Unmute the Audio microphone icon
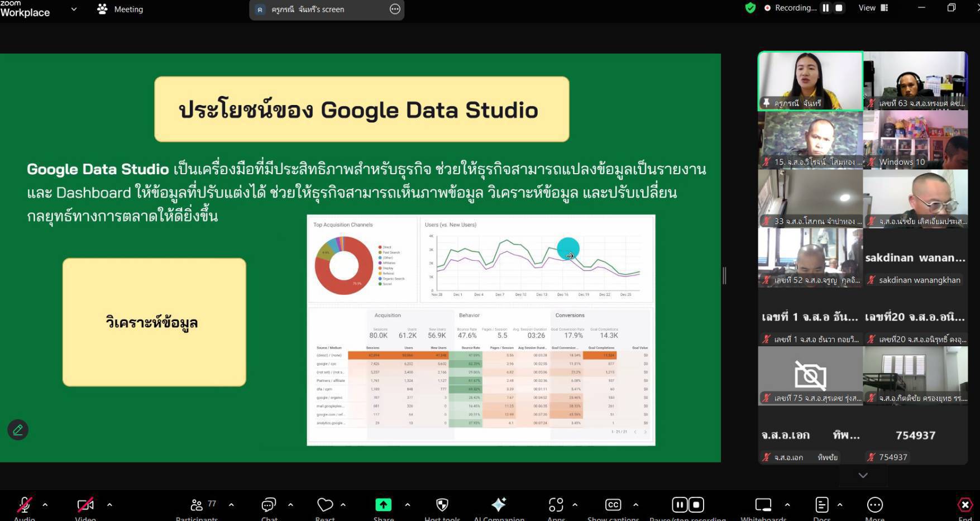980x521 pixels. coord(24,505)
